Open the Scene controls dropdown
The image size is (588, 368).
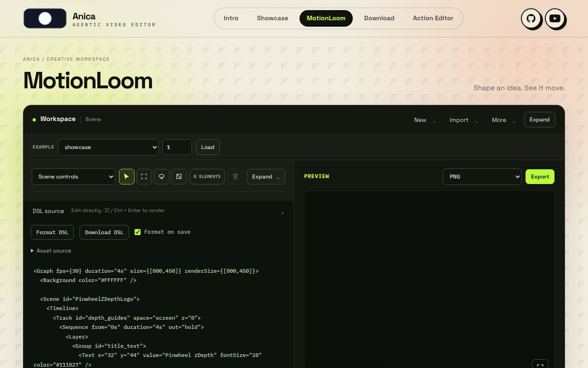coord(73,177)
